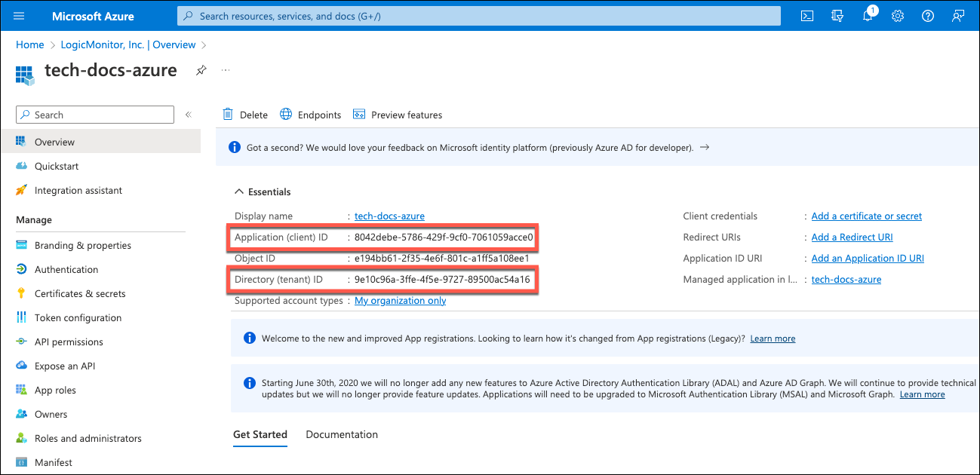Open portal settings gear
This screenshot has width=980, height=475.
(898, 16)
